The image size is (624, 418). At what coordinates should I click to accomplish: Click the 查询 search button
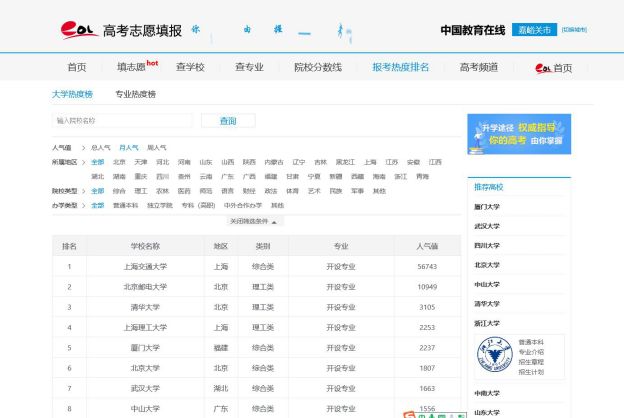228,121
